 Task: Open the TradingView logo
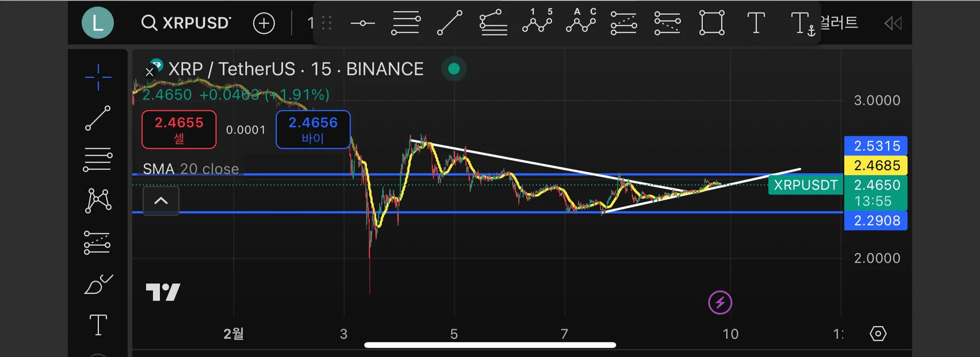[163, 292]
